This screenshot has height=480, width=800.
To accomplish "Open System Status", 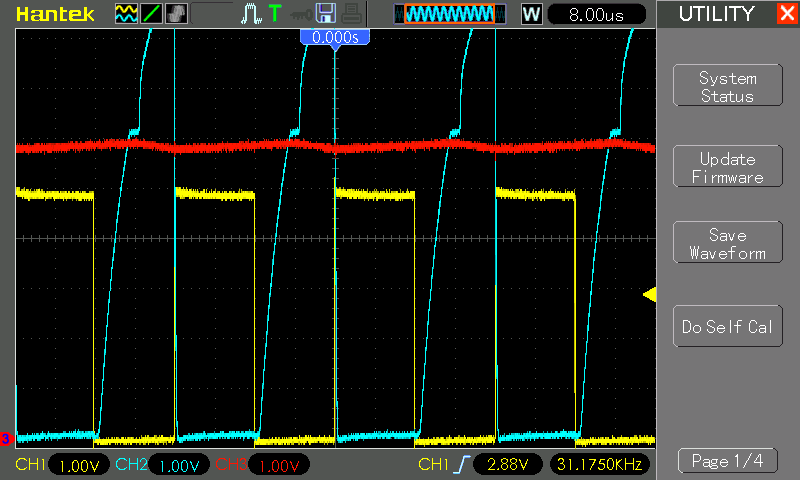I will 727,87.
